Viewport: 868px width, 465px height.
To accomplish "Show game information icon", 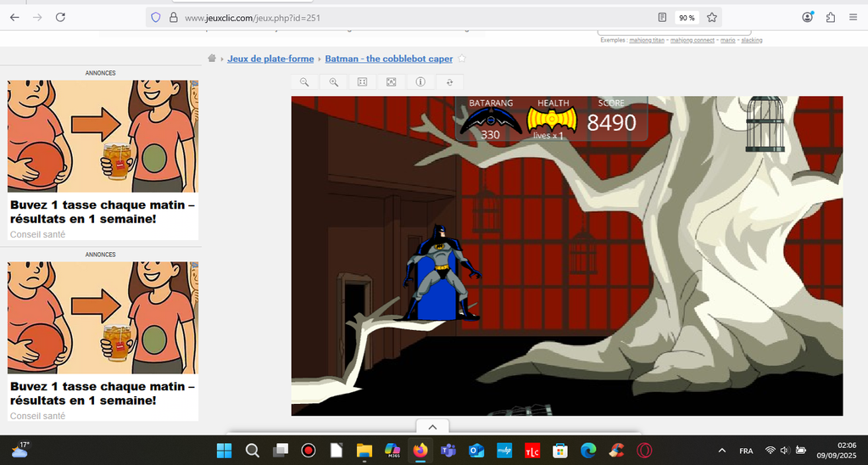I will (420, 82).
